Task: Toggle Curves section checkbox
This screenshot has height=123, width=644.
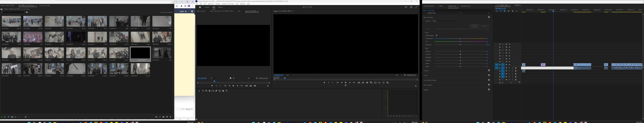Action: tap(489, 75)
